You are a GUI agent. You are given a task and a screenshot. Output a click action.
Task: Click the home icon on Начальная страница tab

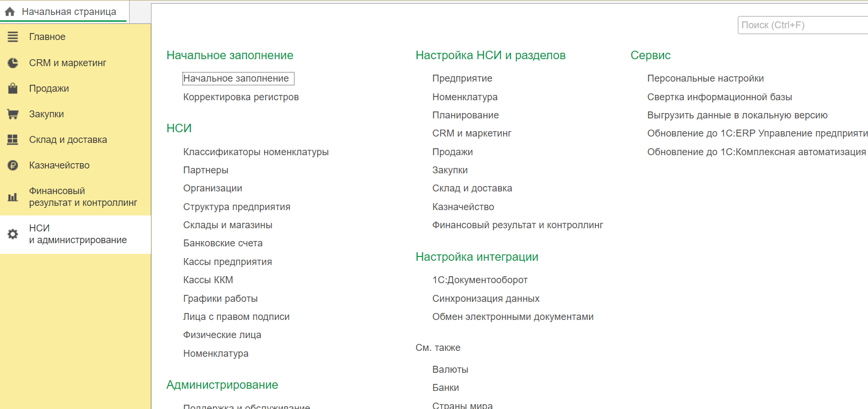click(x=10, y=12)
